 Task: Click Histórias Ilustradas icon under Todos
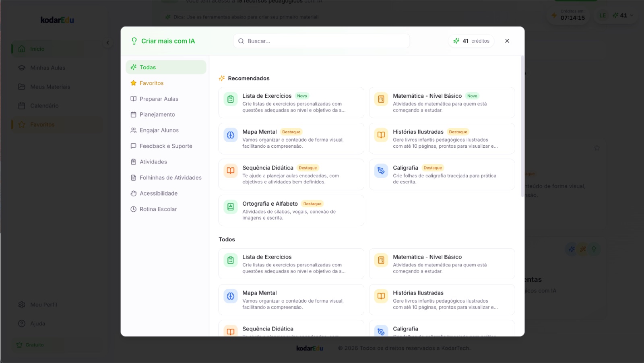[381, 296]
